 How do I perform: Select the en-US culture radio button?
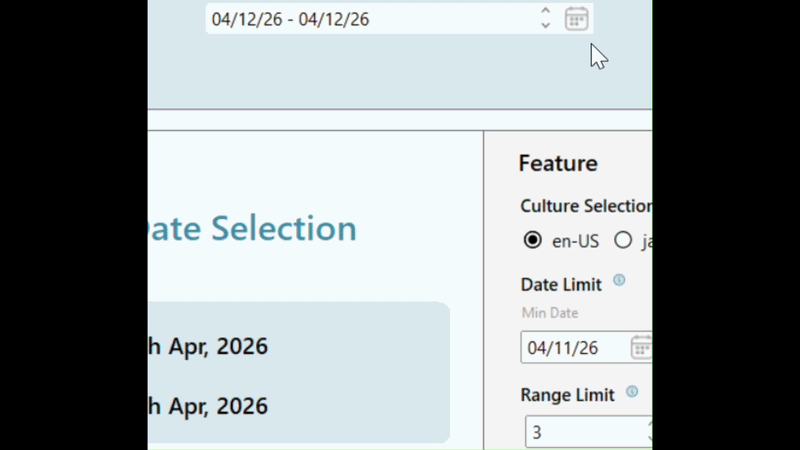tap(532, 240)
